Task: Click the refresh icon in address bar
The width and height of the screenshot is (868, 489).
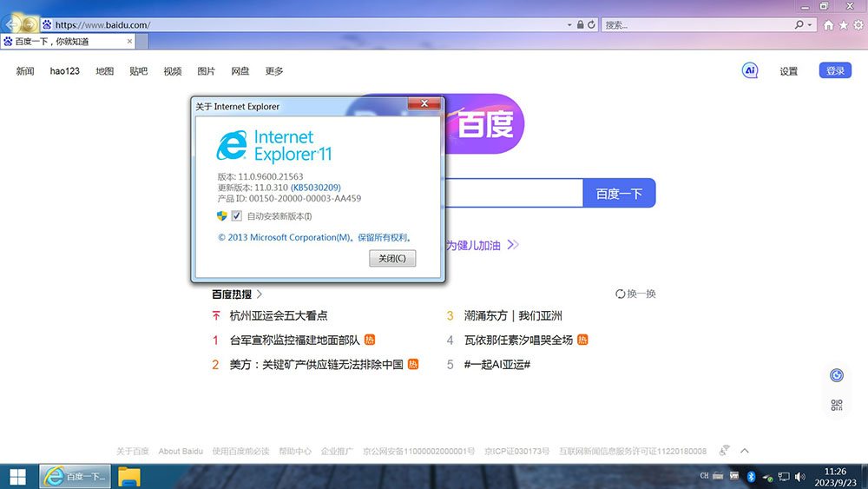Action: (591, 24)
